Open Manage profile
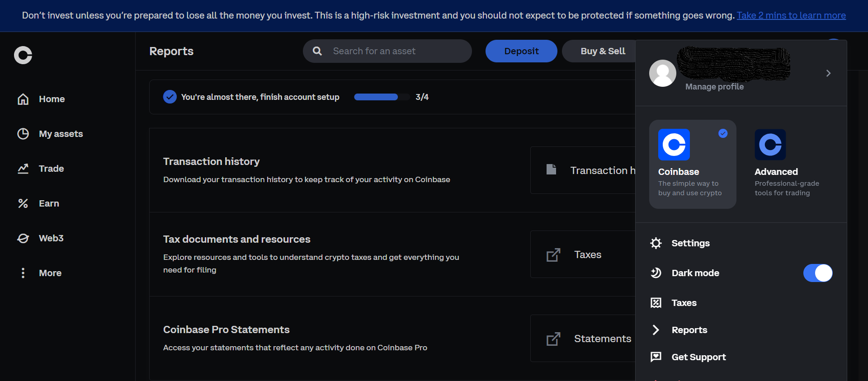Screen dimensions: 868x381 (x=714, y=87)
